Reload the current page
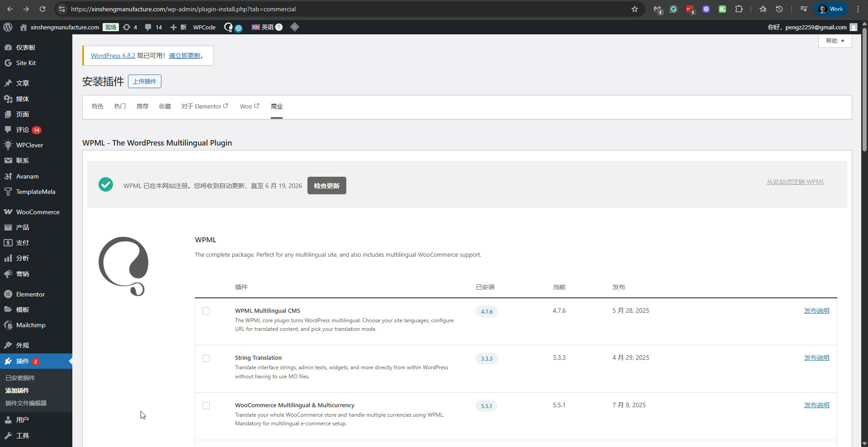 coord(42,9)
